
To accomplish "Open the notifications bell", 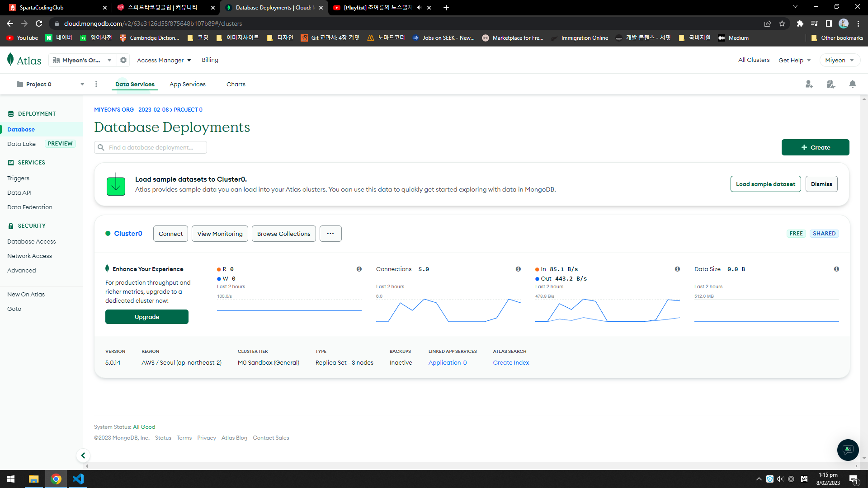I will click(x=853, y=84).
